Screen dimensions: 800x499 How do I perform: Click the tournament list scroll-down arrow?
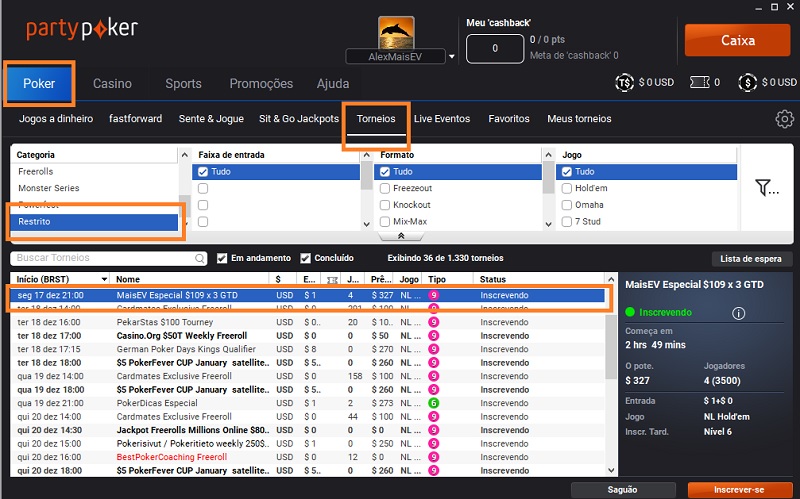[x=611, y=470]
